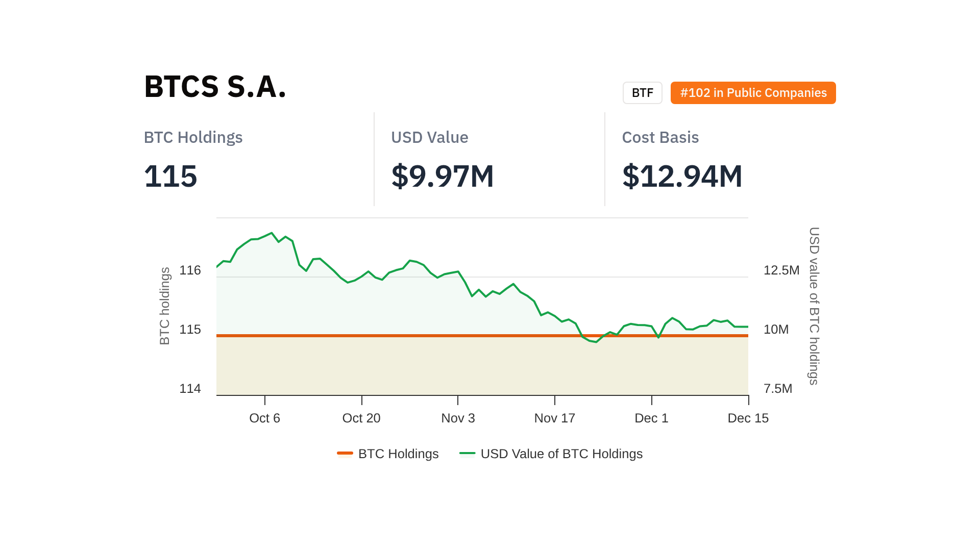This screenshot has width=980, height=551.
Task: Select the Nov 17 x-axis label
Action: [554, 418]
